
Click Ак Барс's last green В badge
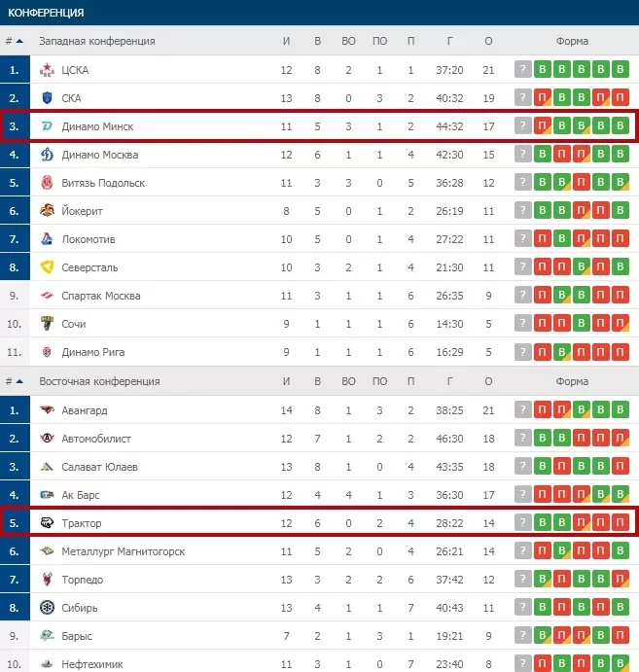click(621, 495)
